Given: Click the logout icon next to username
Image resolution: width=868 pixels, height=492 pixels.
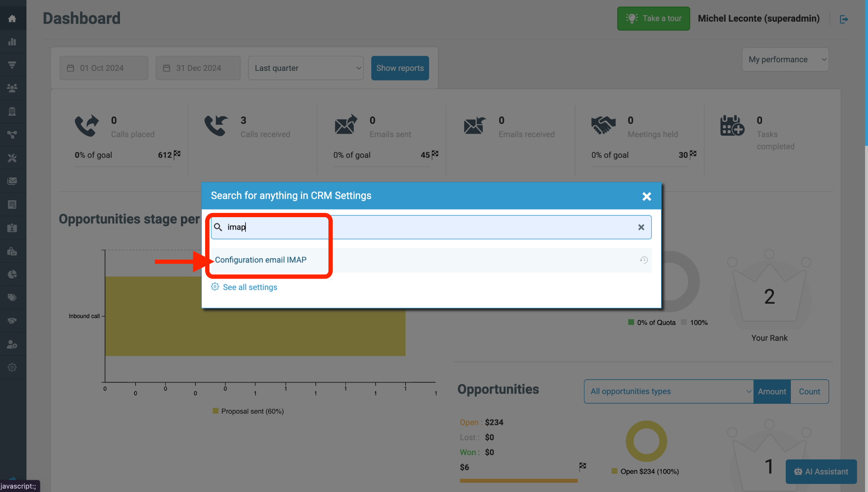Looking at the screenshot, I should (844, 19).
